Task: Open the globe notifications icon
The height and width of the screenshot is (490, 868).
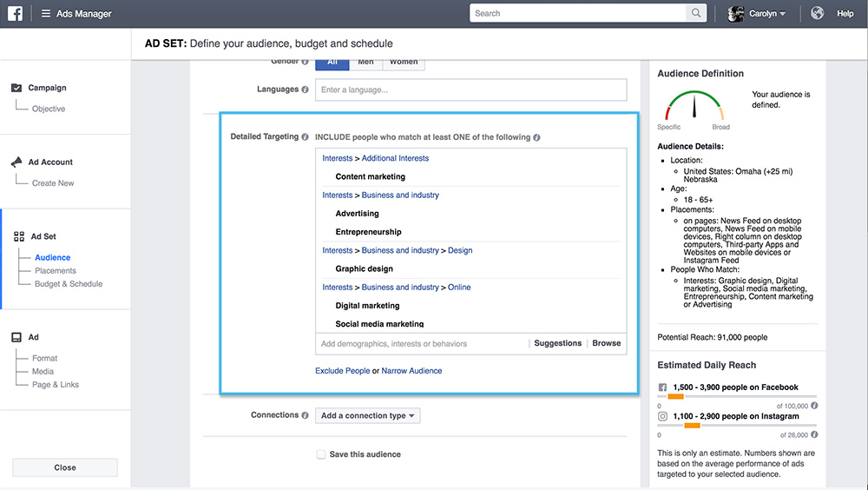Action: pos(817,13)
